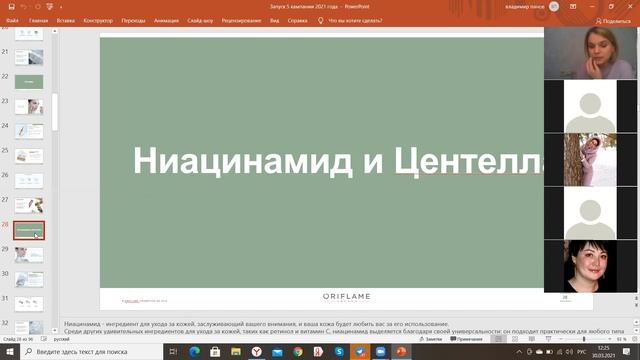Switch to the Главная ribbon tab
The height and width of the screenshot is (360, 640).
click(38, 20)
